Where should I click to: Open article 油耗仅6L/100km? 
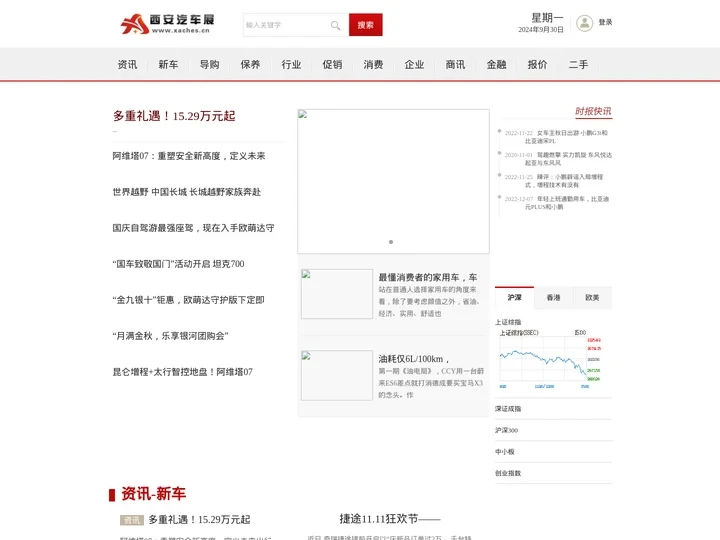[x=414, y=359]
